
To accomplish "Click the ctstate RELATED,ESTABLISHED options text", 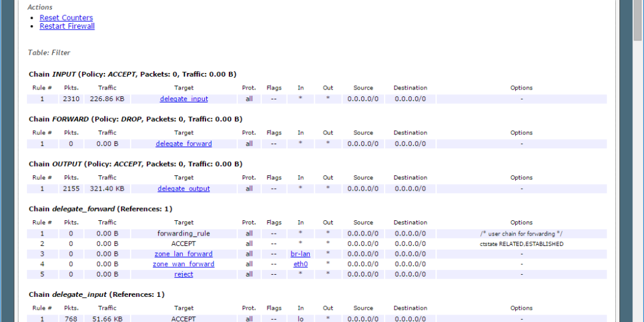I will coord(521,243).
